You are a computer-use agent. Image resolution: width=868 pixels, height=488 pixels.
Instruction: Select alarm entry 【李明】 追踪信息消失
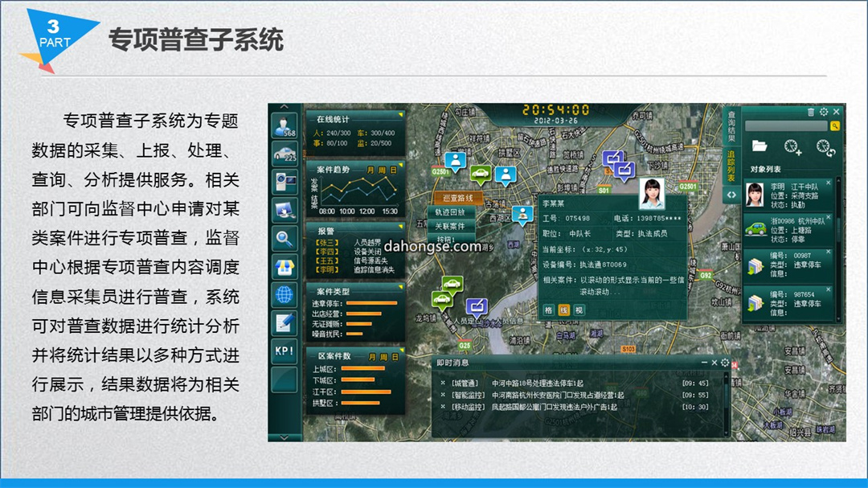pos(354,270)
